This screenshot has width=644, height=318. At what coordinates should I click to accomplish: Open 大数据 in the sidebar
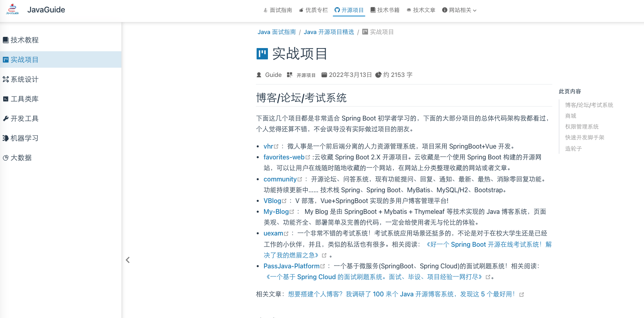[x=60, y=158]
